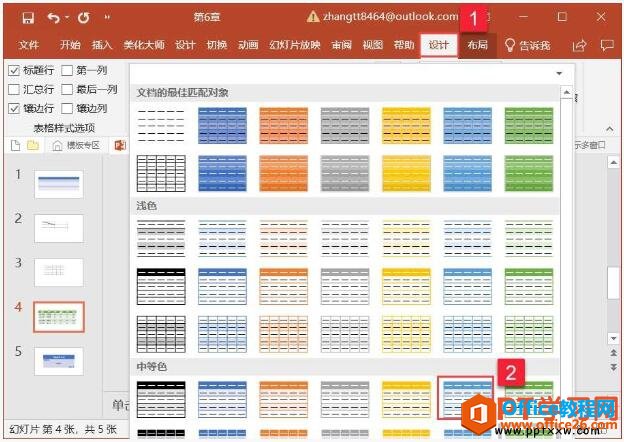
Task: Click the next slide double-arrow icon
Action: (614, 367)
